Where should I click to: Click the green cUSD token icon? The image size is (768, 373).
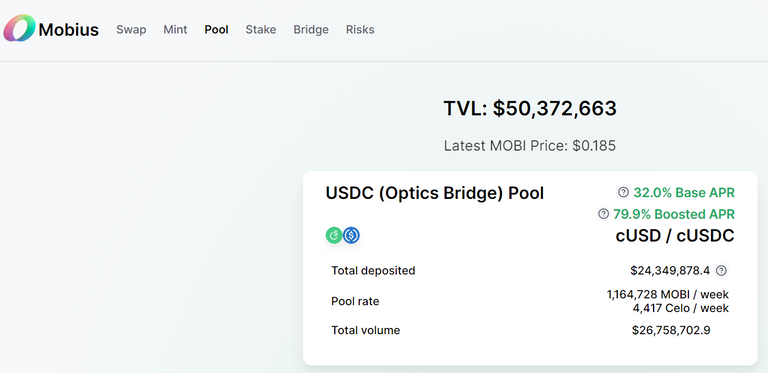pyautogui.click(x=334, y=235)
